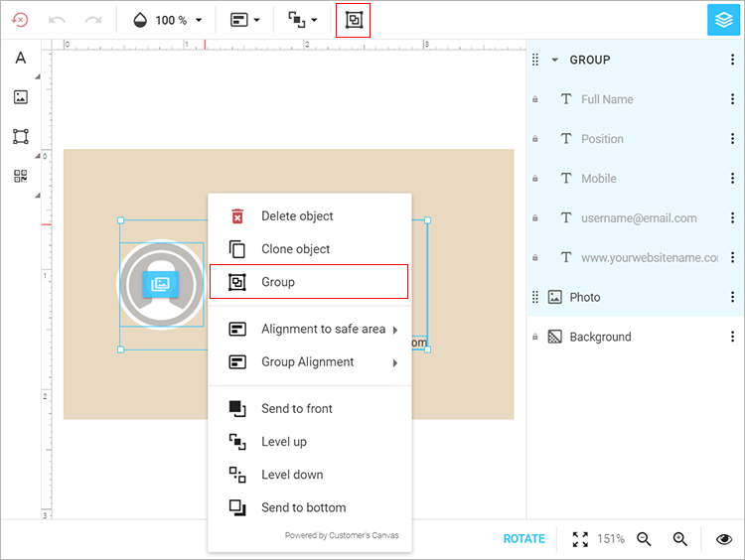Toggle the Layers panel button
The height and width of the screenshot is (560, 745).
click(722, 20)
